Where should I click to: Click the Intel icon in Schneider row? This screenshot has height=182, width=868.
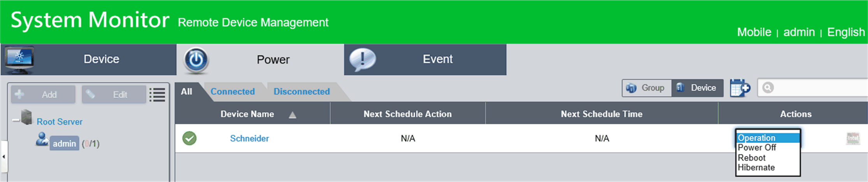pyautogui.click(x=853, y=138)
